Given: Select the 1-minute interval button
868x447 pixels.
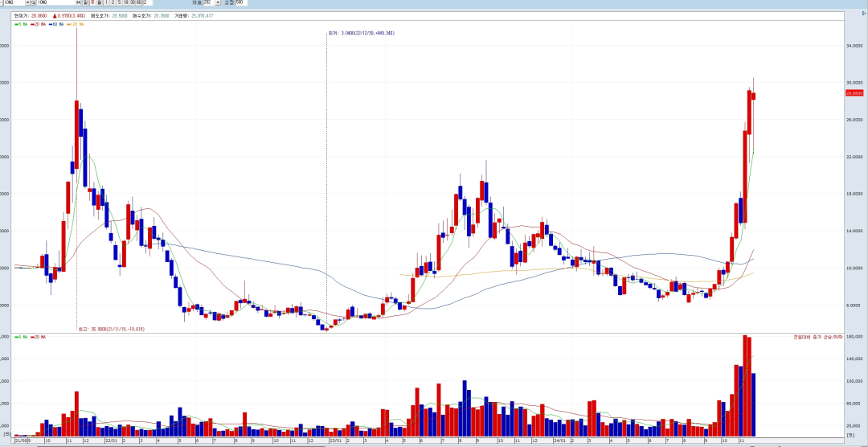Looking at the screenshot, I should 107,3.
